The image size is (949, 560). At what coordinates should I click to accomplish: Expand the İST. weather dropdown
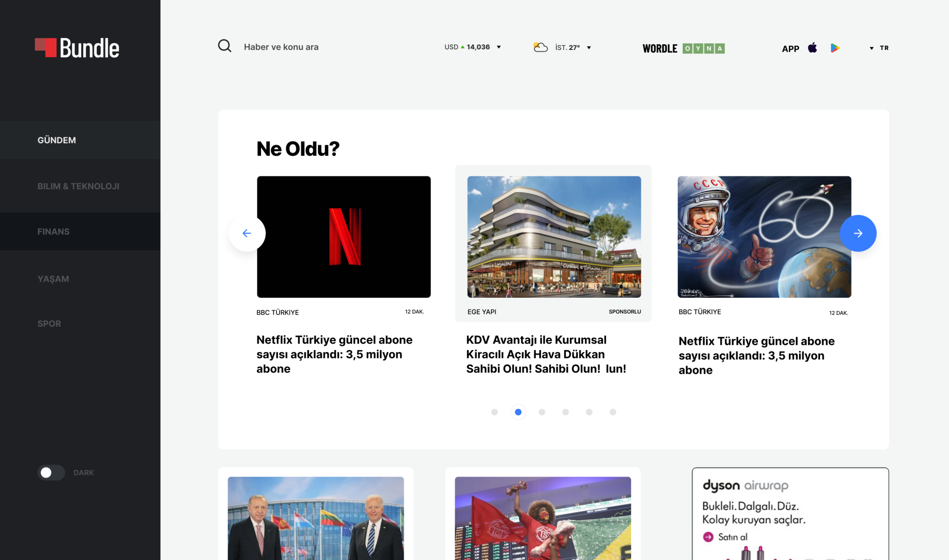(589, 48)
